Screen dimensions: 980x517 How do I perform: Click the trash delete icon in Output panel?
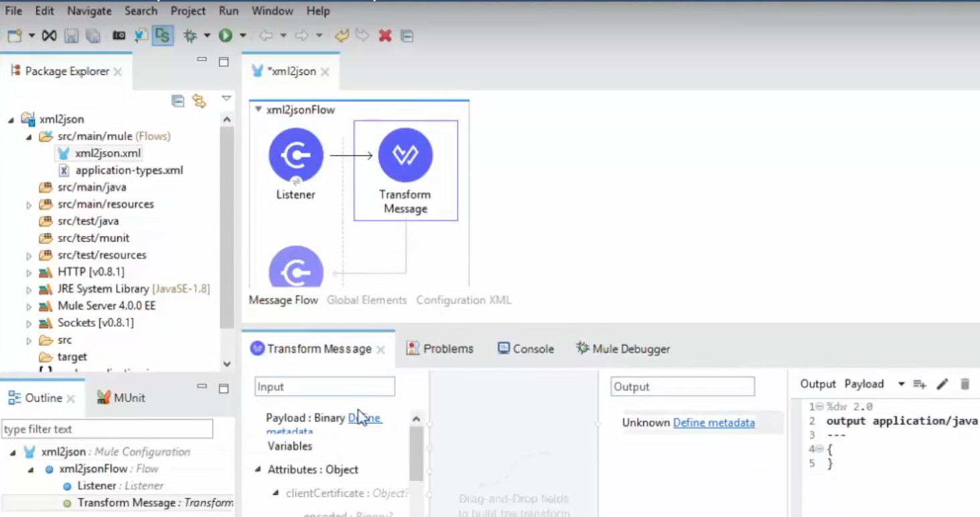point(965,384)
